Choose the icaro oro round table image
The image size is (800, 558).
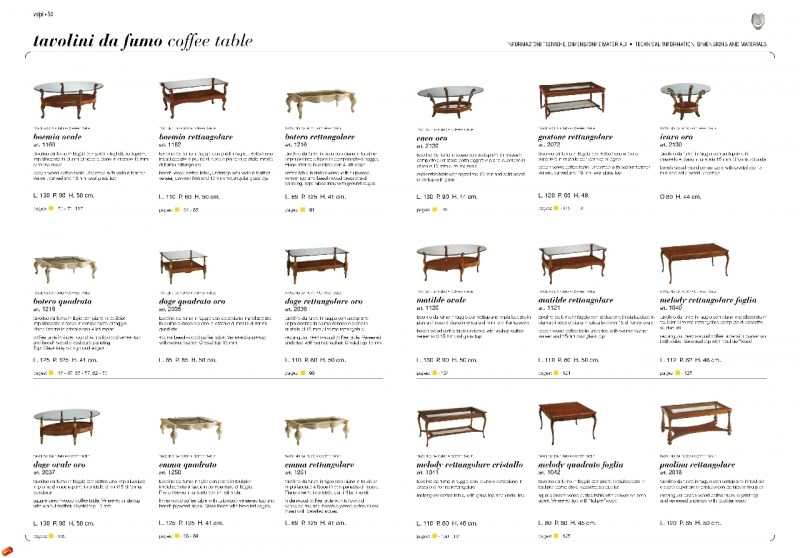[685, 101]
